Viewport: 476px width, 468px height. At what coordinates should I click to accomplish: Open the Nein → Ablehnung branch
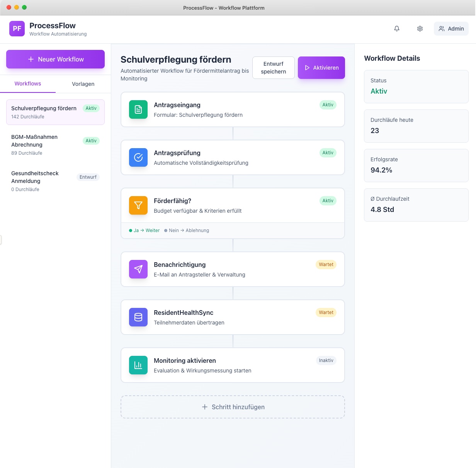coord(187,230)
